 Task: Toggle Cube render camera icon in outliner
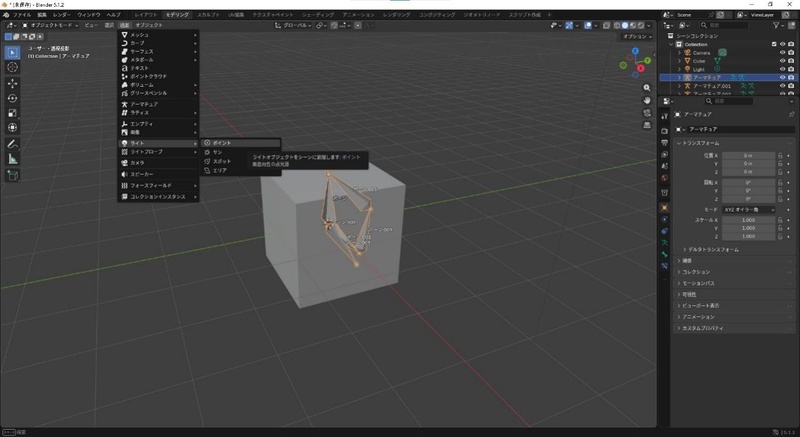(x=791, y=61)
